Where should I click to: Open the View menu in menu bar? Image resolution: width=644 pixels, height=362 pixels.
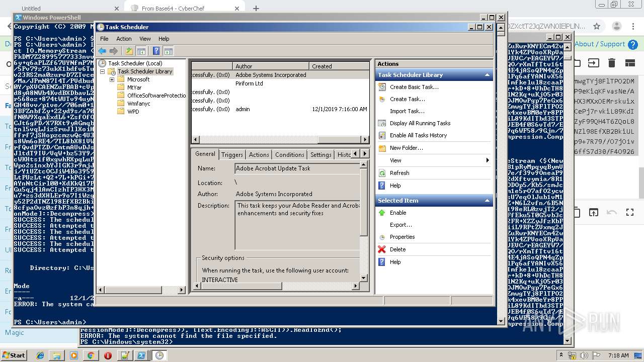145,39
